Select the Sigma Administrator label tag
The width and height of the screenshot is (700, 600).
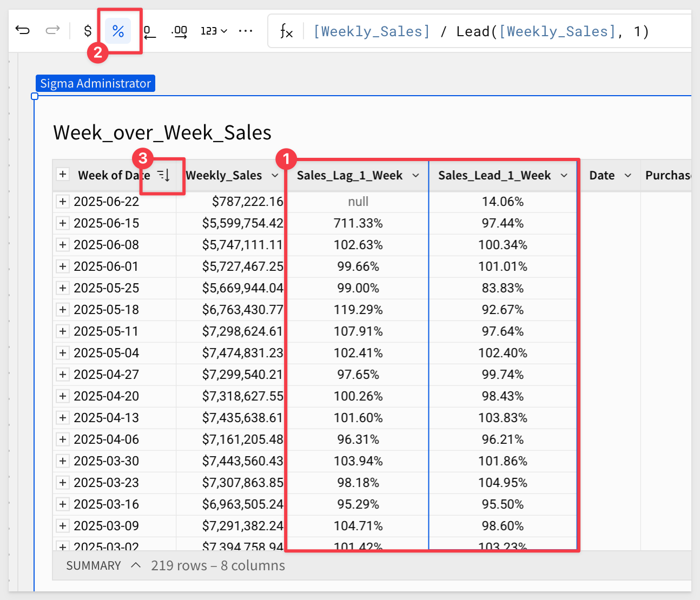(95, 83)
